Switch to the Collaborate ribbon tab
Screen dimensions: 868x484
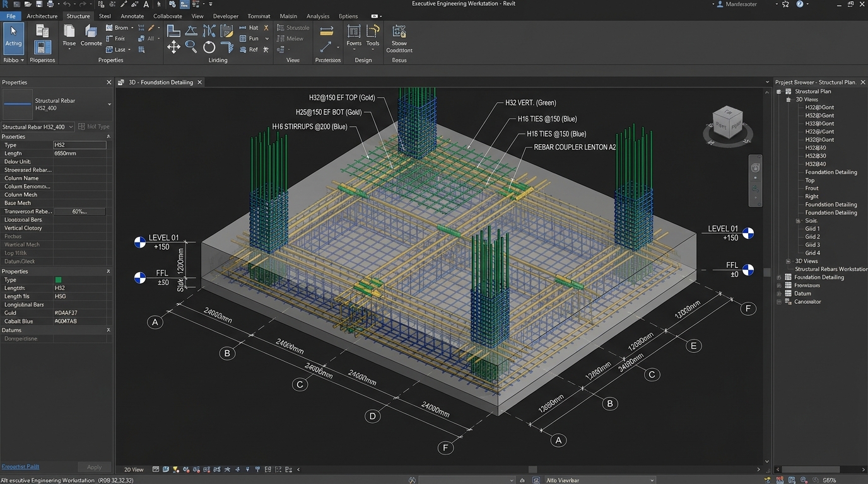[x=168, y=16]
